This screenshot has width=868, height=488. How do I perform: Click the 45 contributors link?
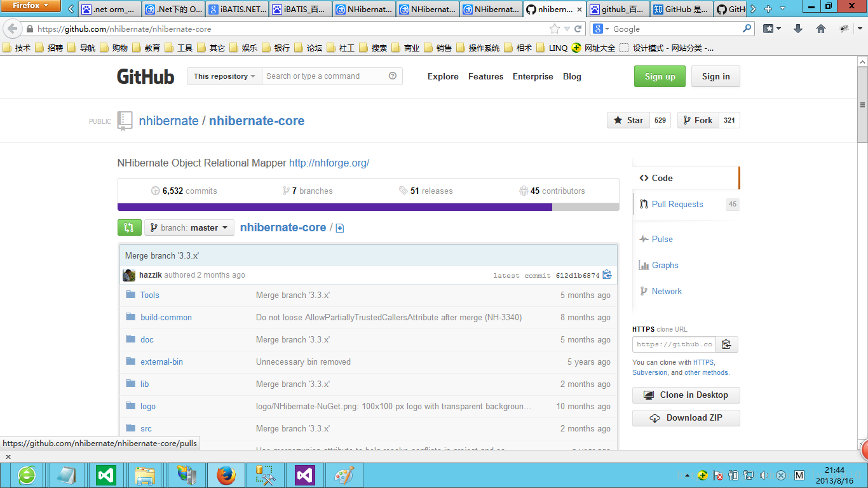click(x=552, y=191)
